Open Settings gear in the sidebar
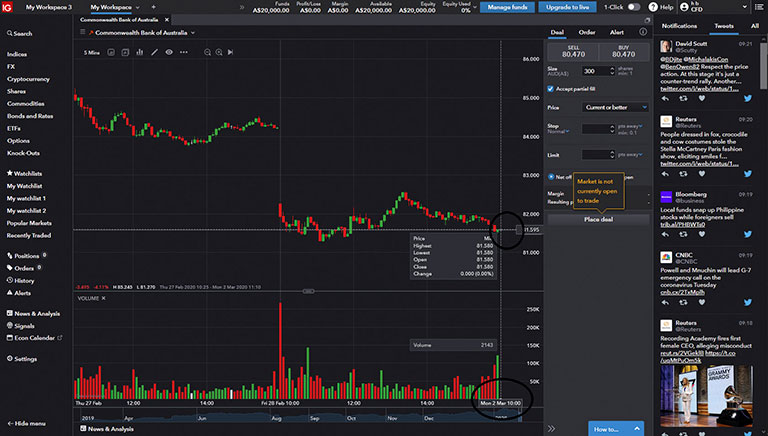The width and height of the screenshot is (768, 436). point(9,359)
